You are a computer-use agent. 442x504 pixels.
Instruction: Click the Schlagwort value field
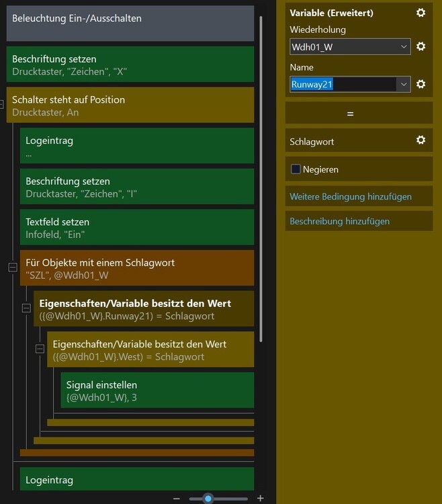pyautogui.click(x=359, y=140)
